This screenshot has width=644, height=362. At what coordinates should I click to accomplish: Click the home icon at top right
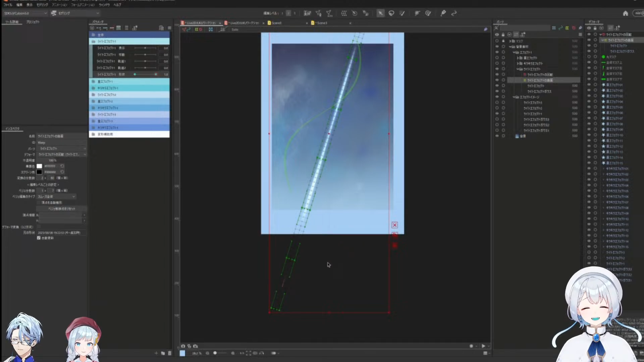tap(625, 13)
